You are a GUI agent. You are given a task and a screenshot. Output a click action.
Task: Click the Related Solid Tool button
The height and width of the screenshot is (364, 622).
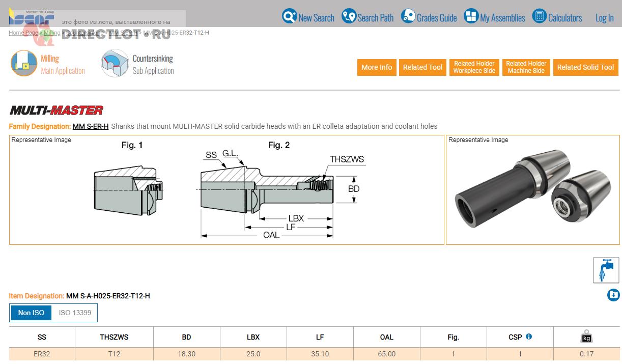click(x=585, y=67)
